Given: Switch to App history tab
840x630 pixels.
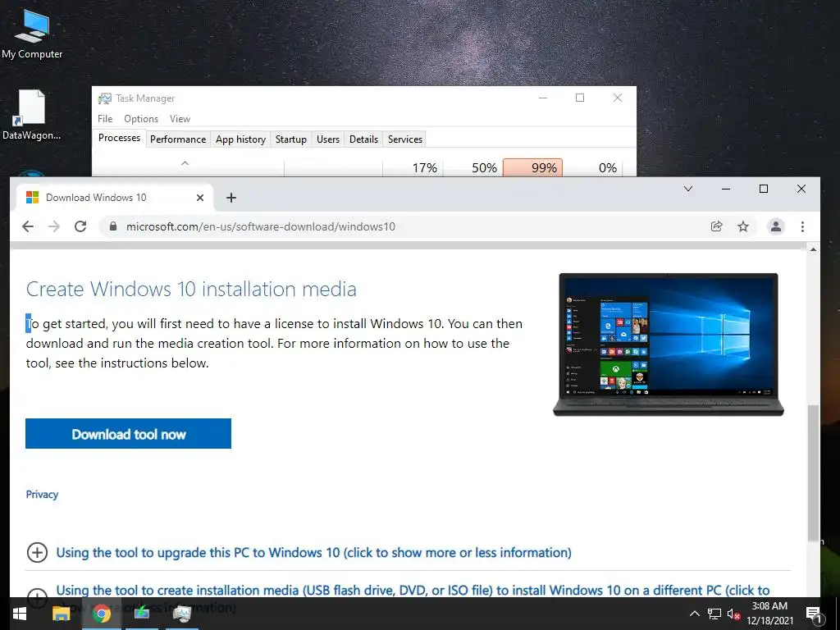Looking at the screenshot, I should click(x=240, y=139).
